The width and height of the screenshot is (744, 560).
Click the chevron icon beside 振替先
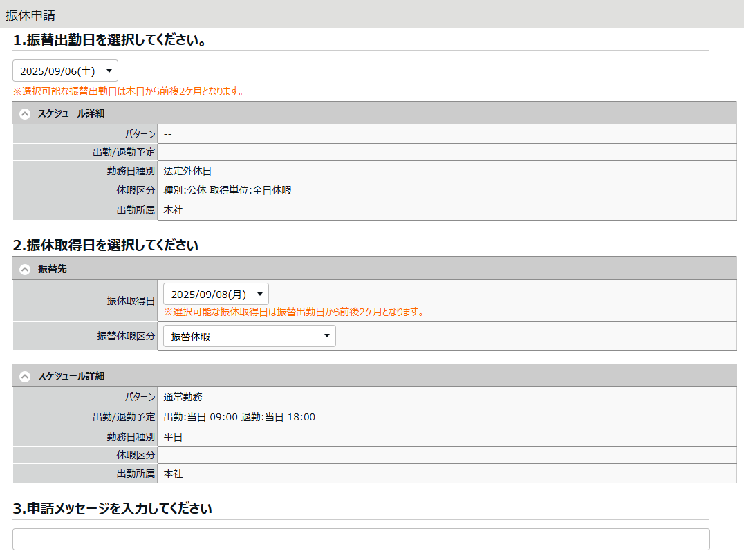click(25, 270)
